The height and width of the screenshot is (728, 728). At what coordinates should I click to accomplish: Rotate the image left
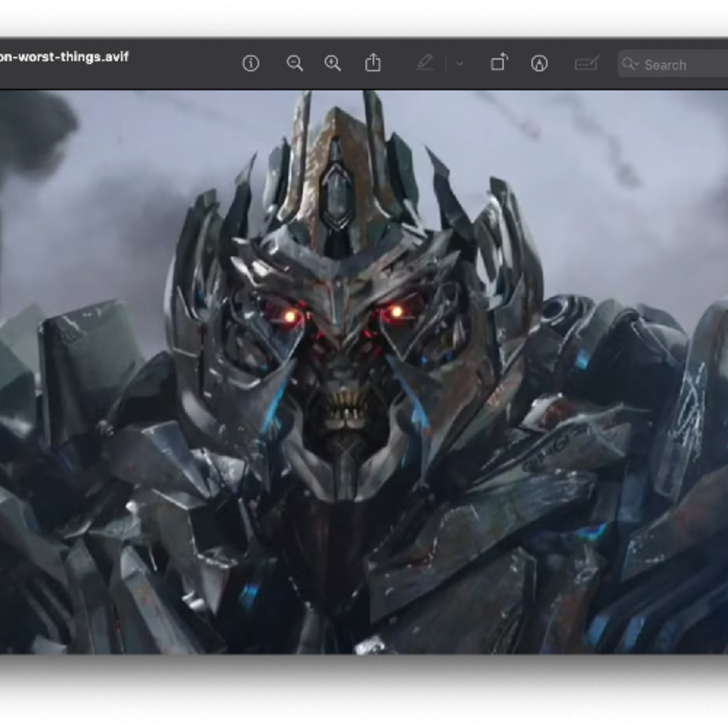[x=499, y=63]
